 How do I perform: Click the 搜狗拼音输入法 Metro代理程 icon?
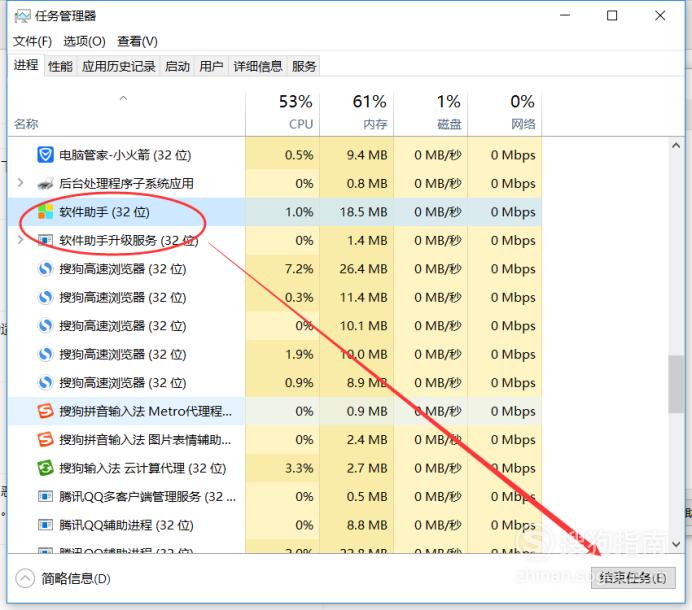coord(45,411)
